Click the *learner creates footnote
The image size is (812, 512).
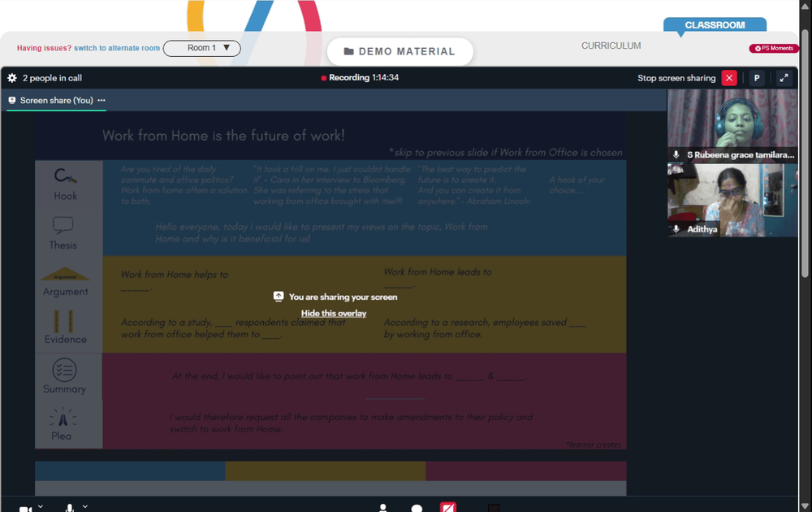(x=593, y=445)
